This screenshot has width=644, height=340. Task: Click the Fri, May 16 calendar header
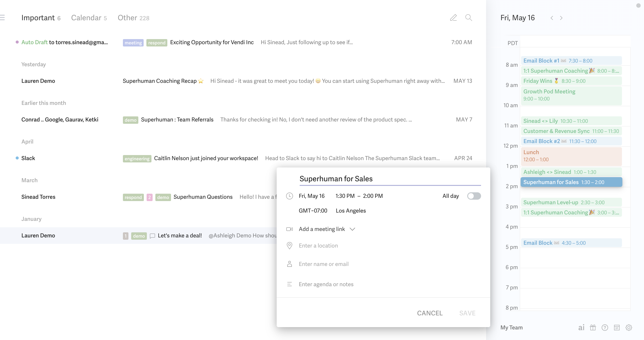[517, 18]
